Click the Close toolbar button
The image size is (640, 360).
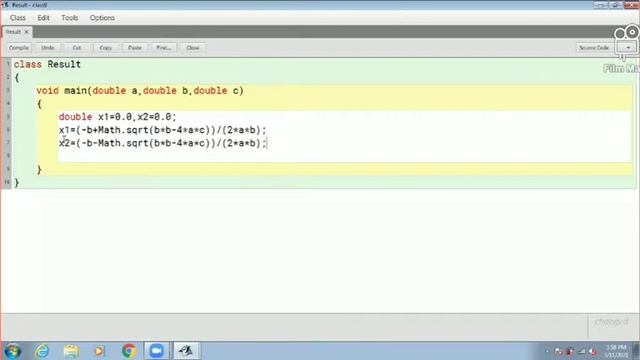click(x=193, y=48)
